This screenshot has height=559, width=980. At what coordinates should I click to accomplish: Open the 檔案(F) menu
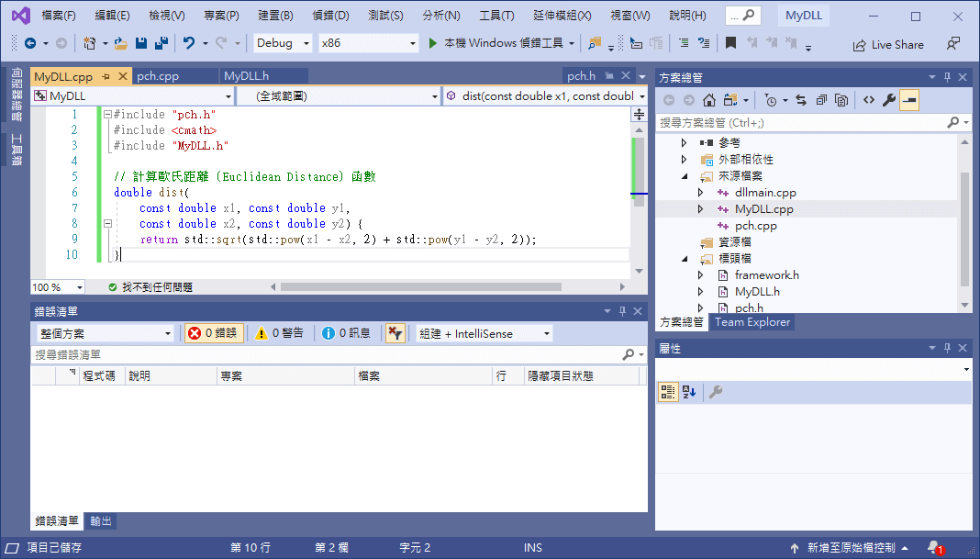pos(58,16)
